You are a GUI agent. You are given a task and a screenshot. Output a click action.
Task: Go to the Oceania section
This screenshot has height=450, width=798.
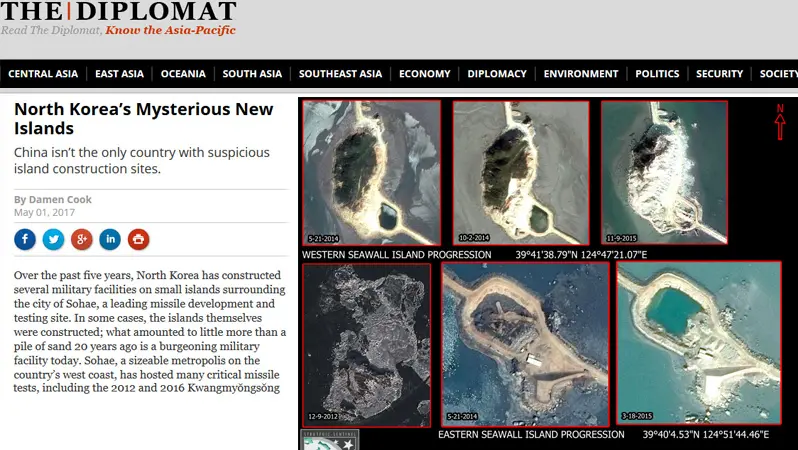pyautogui.click(x=183, y=74)
